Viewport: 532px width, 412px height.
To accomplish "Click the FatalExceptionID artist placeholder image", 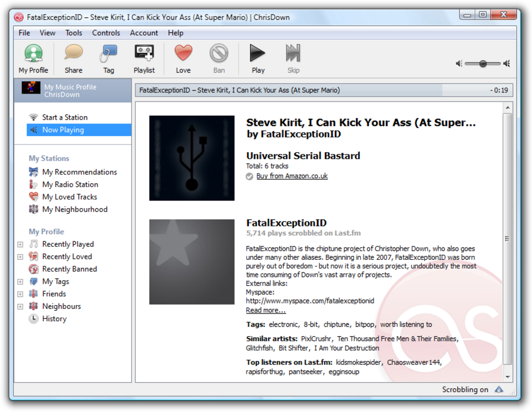I will pyautogui.click(x=192, y=262).
